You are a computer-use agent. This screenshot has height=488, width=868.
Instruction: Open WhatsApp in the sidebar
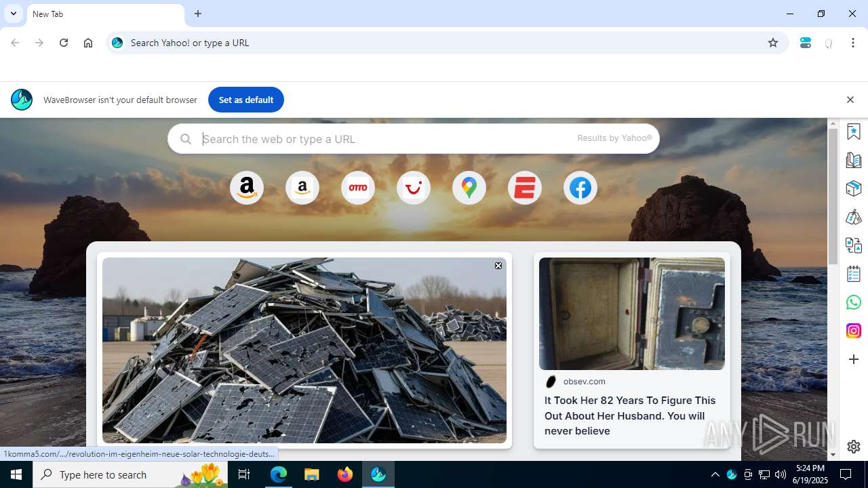pyautogui.click(x=854, y=302)
